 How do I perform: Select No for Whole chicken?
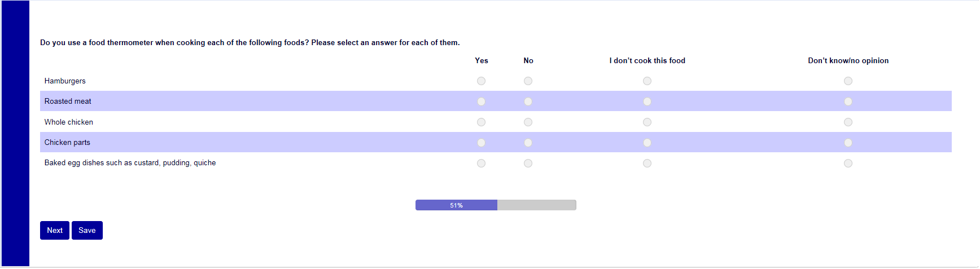(x=528, y=122)
